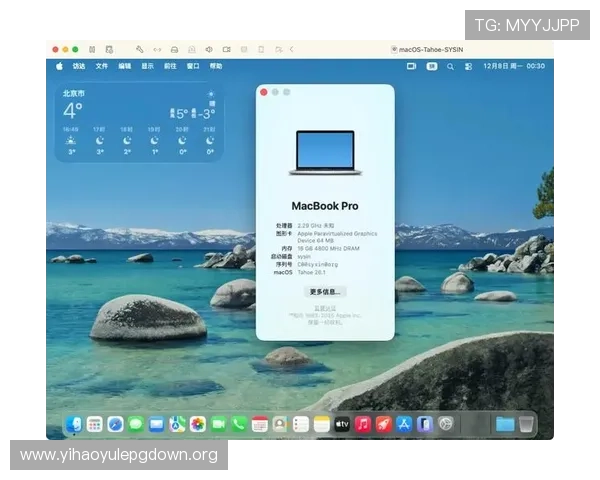Open the 文件 menu
The width and height of the screenshot is (600, 480).
tap(101, 66)
